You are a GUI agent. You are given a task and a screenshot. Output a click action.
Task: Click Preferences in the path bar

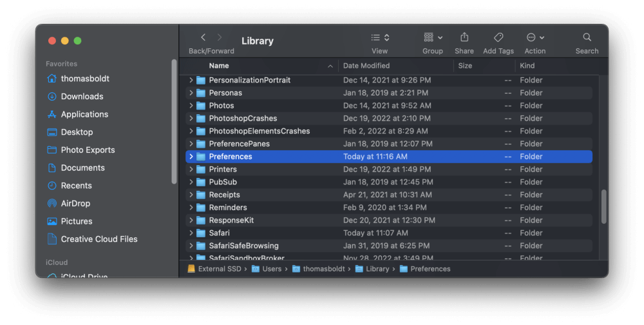point(425,269)
